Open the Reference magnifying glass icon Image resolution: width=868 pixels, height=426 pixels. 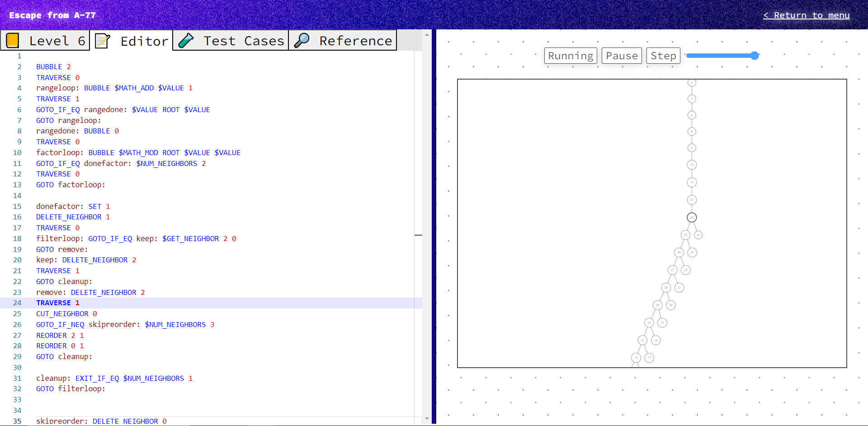point(302,41)
